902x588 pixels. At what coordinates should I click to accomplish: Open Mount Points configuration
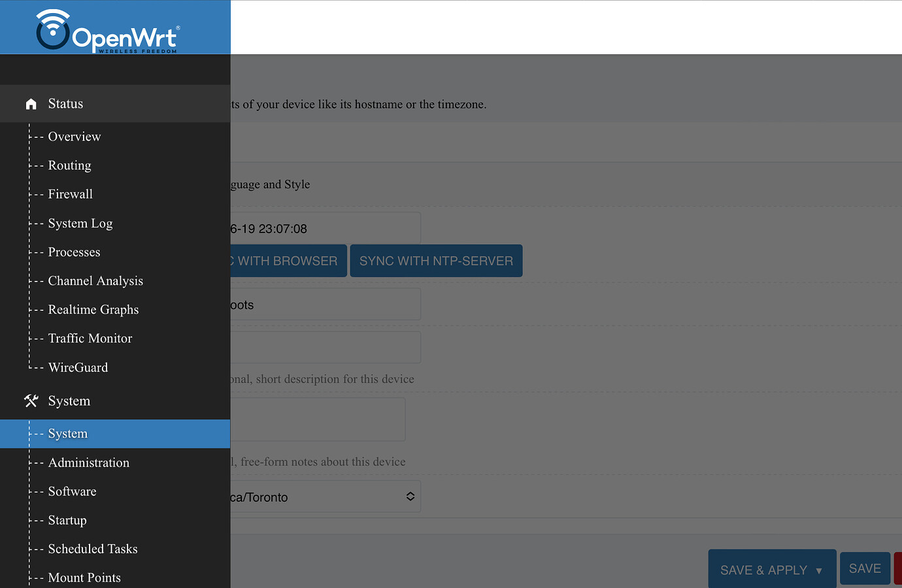(84, 578)
